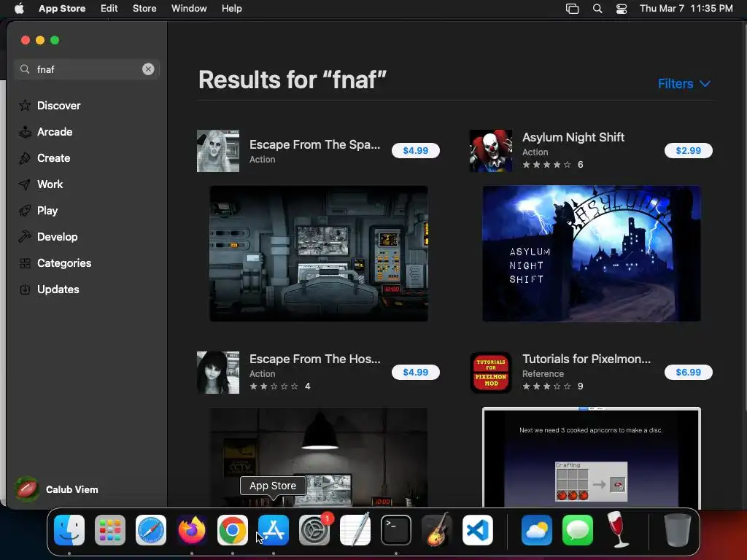Image resolution: width=747 pixels, height=560 pixels.
Task: Launch Google Chrome from the dock
Action: (x=233, y=530)
